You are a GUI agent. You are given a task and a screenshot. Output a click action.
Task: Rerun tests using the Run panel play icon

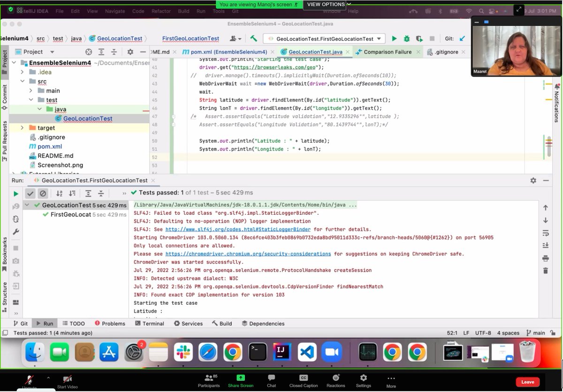click(15, 193)
